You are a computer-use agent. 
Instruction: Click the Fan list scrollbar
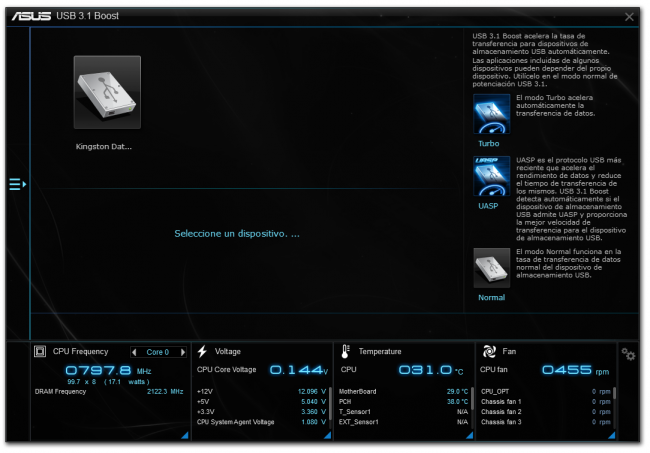[x=614, y=393]
